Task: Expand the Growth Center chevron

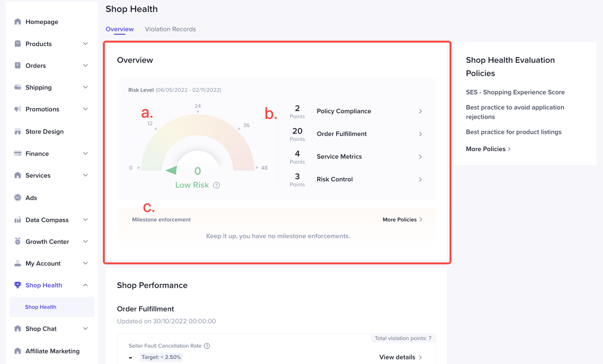Action: (85, 242)
